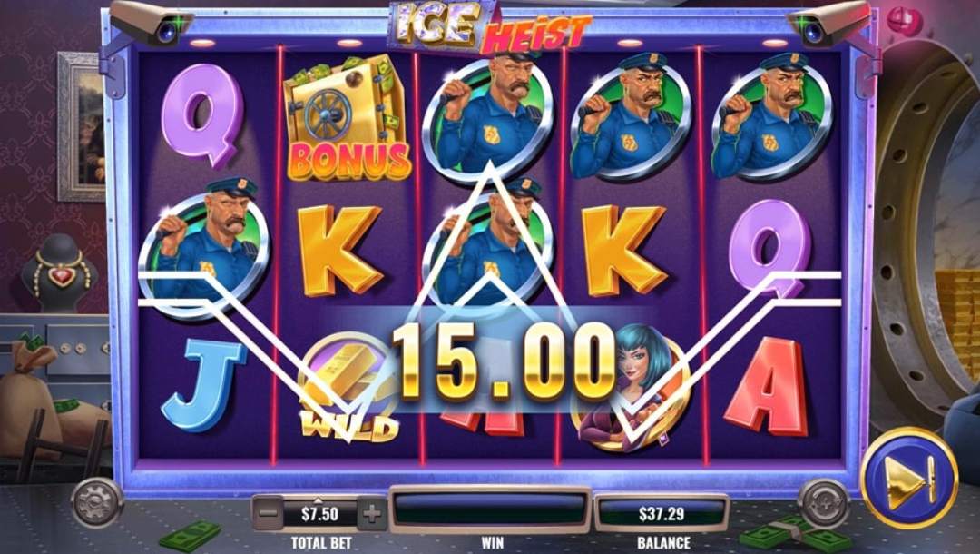Click the orange K in second reel
Screen dimensions: 980x554
pyautogui.click(x=339, y=249)
